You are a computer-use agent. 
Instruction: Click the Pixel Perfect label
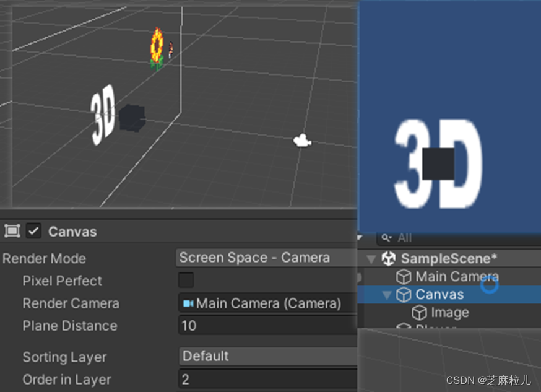pyautogui.click(x=62, y=281)
